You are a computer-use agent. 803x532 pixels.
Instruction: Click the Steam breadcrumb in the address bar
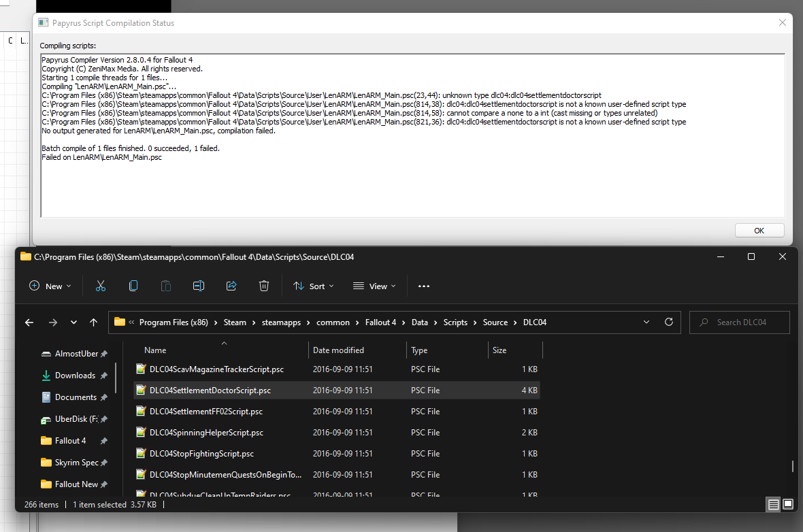pos(235,322)
